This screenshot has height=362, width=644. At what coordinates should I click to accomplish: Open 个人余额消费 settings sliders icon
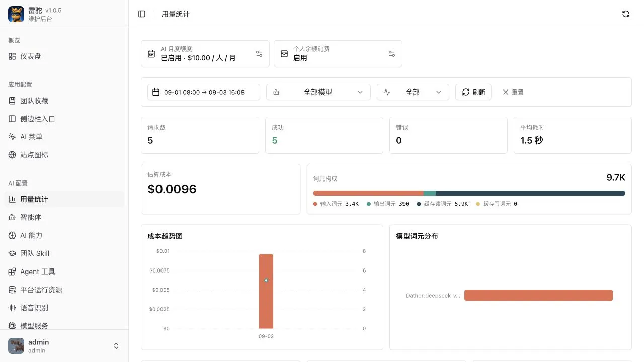tap(392, 54)
